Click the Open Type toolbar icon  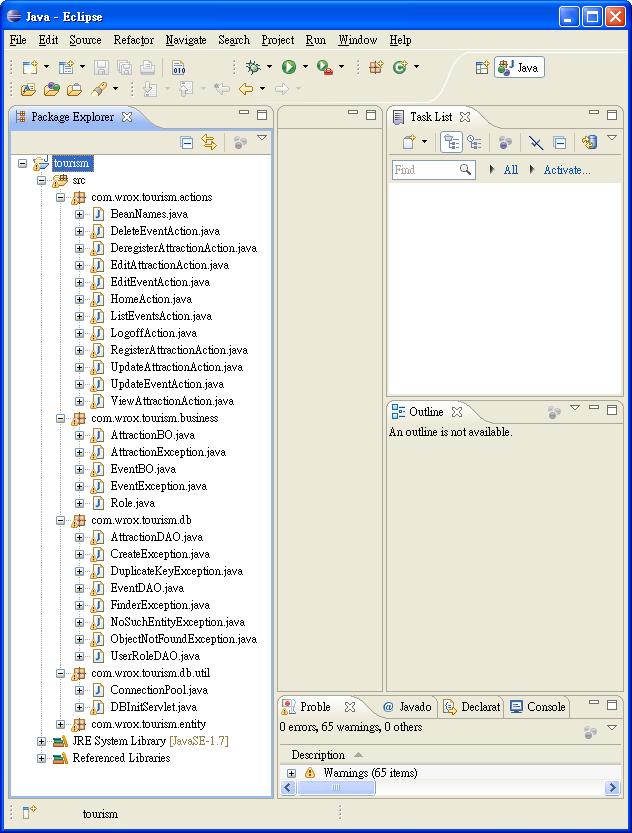[27, 89]
